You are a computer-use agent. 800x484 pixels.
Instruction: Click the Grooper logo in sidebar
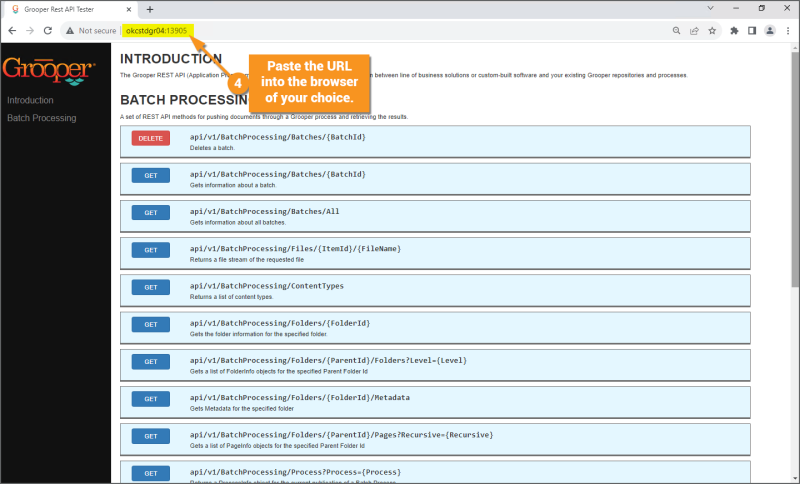click(x=49, y=70)
